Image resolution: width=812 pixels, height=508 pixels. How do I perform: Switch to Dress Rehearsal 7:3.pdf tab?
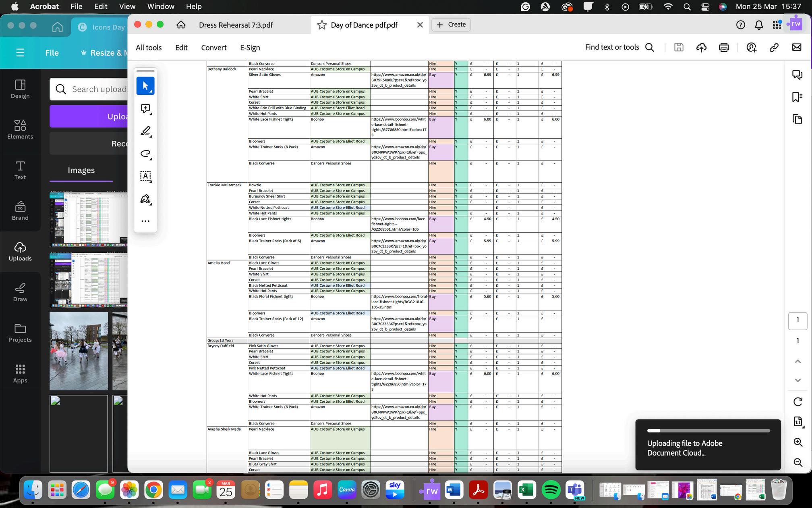coord(236,25)
